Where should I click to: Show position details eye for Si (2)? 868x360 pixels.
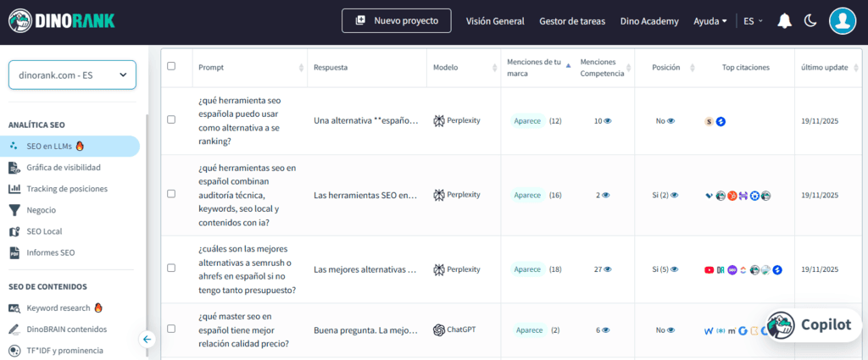674,195
